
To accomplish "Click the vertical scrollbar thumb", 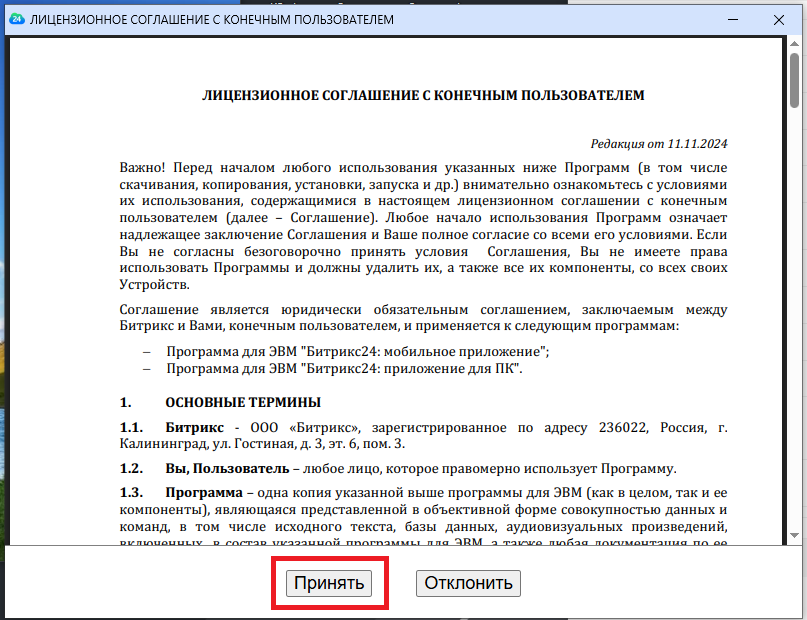I will click(x=794, y=80).
